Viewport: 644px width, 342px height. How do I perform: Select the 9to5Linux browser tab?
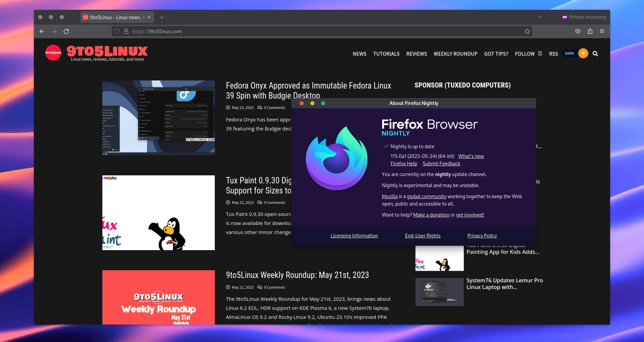point(114,17)
